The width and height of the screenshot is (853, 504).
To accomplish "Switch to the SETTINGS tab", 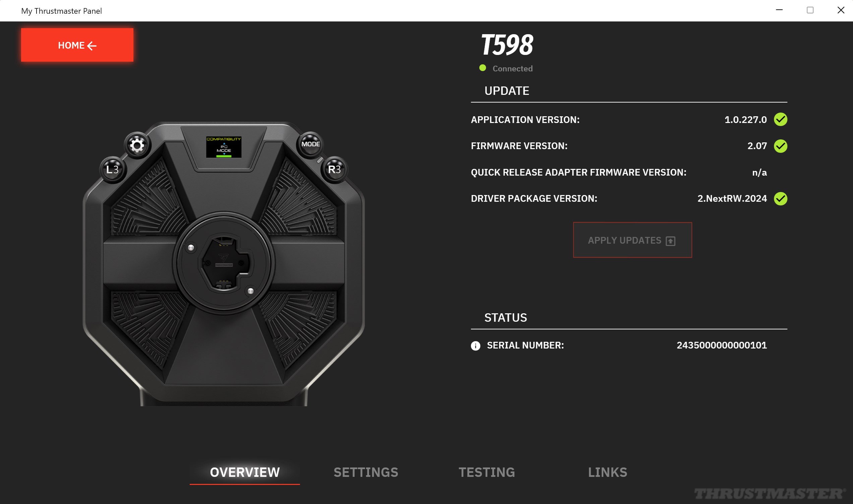I will 366,472.
